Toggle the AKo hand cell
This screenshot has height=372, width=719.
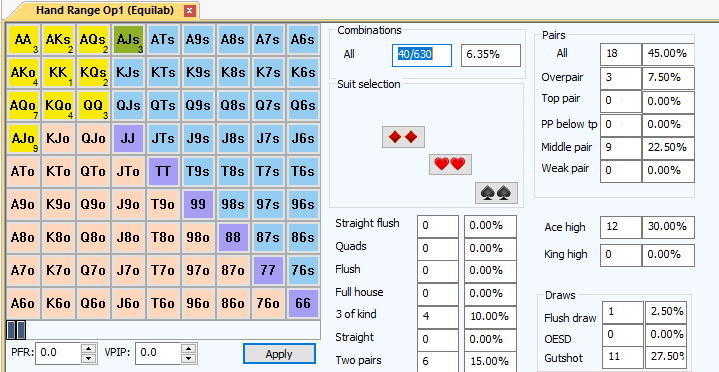coord(23,72)
